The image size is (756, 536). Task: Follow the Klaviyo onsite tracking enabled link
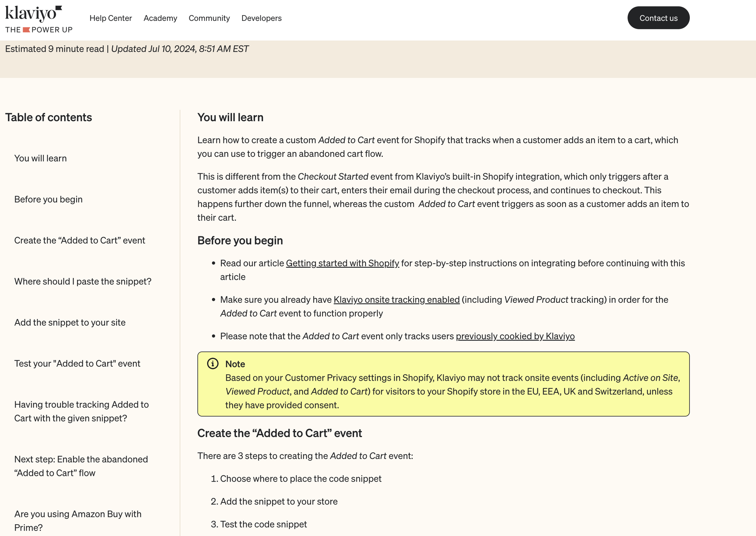[x=396, y=300]
